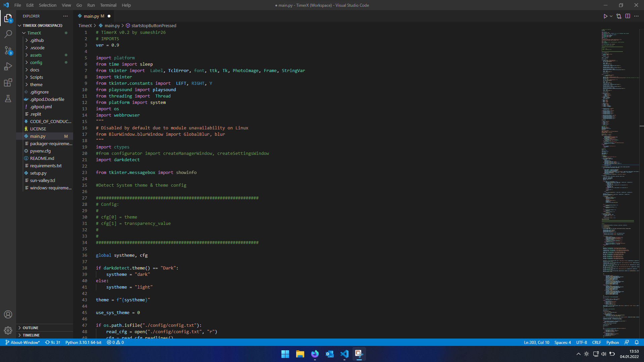Open the Extensions marketplace
This screenshot has width=644, height=362.
[8, 82]
